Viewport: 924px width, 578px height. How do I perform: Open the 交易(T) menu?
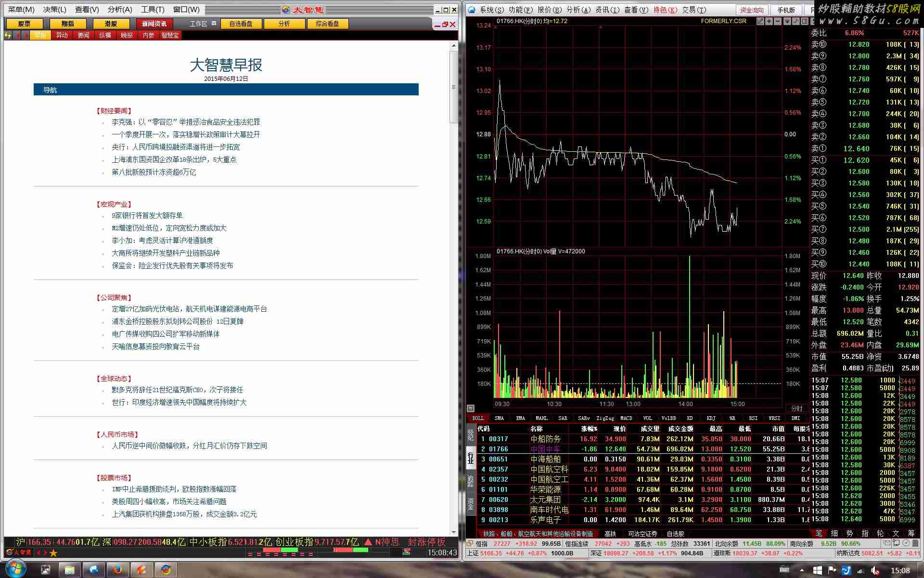point(694,10)
